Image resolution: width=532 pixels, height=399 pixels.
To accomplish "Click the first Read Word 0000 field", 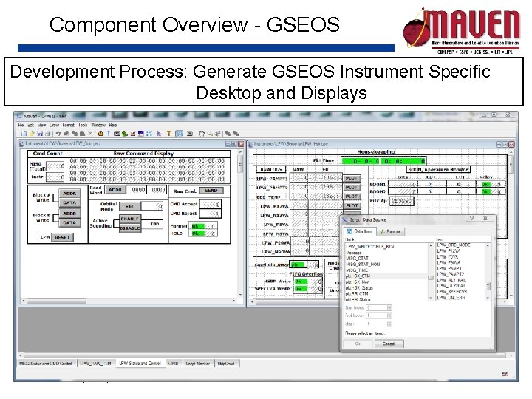I will (x=138, y=190).
